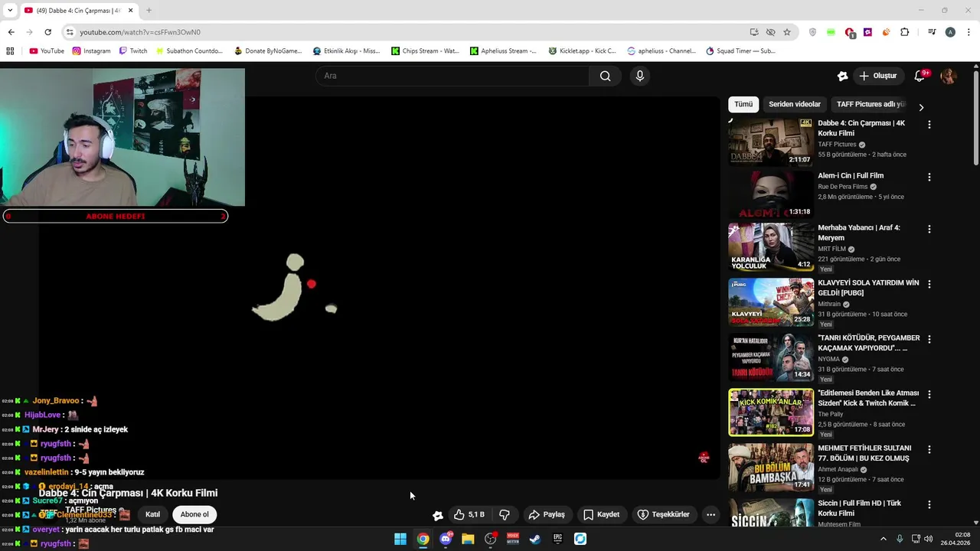Open the Chrome extensions puzzle icon
This screenshot has height=551, width=980.
905,32
